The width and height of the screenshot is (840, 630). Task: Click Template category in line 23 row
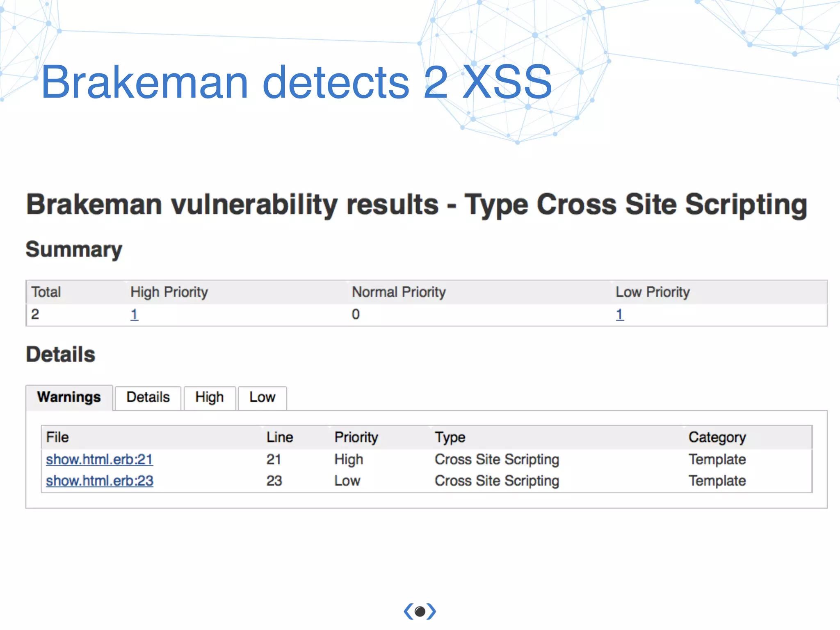point(717,481)
